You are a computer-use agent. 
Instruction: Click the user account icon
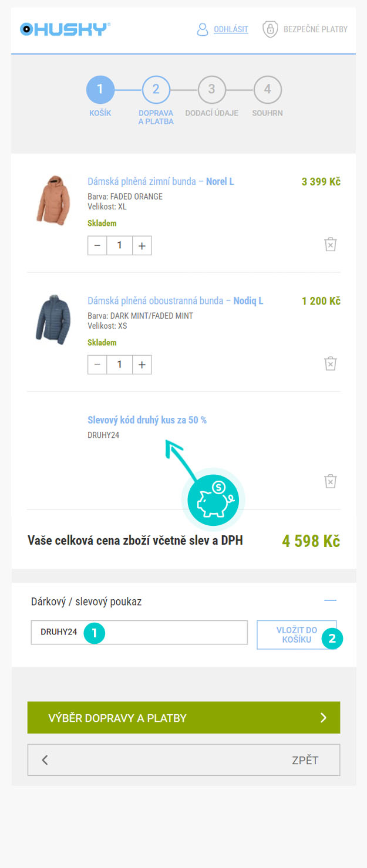[203, 29]
